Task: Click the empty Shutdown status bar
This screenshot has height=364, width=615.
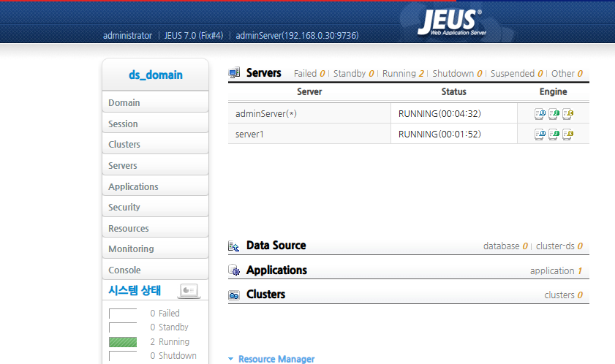Action: point(123,356)
